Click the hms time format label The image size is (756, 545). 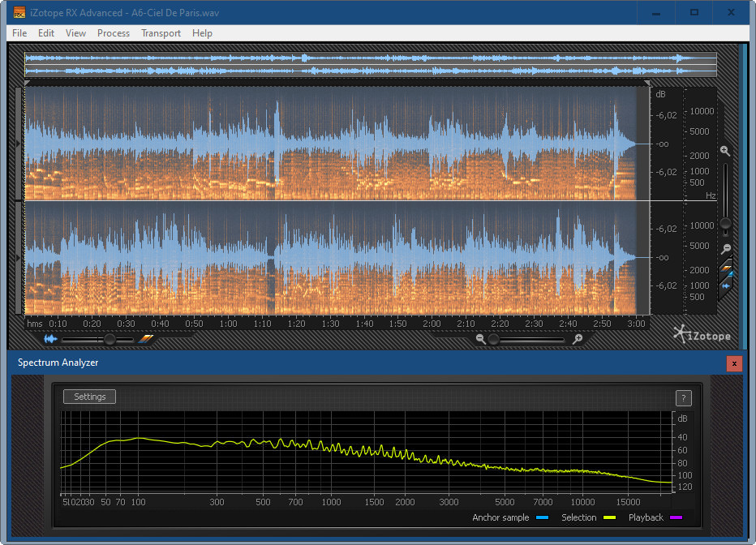coord(35,324)
